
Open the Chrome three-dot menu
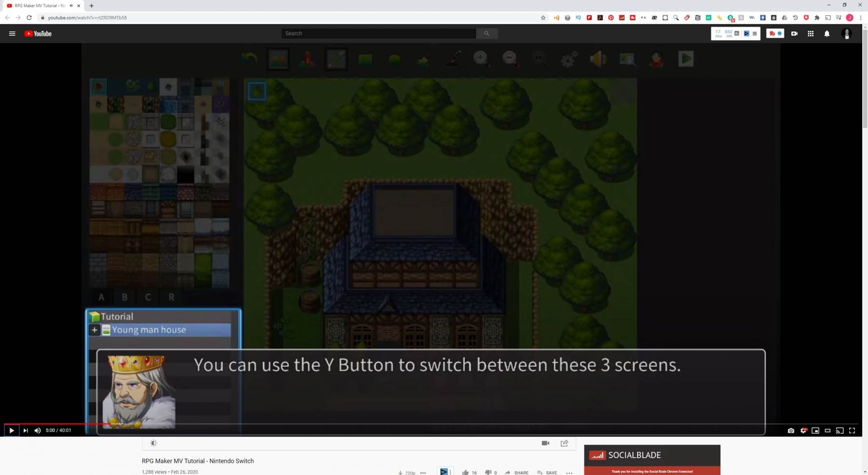[x=860, y=18]
